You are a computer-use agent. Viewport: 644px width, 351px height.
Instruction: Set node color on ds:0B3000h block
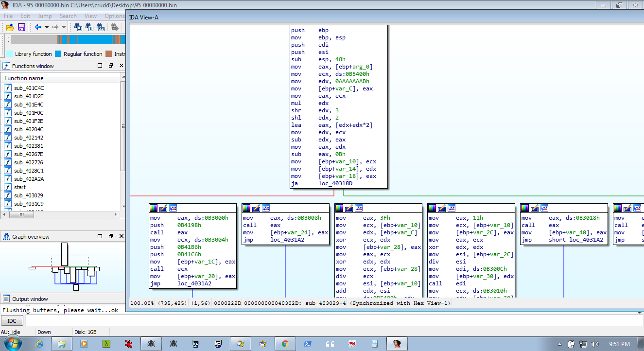pos(154,208)
